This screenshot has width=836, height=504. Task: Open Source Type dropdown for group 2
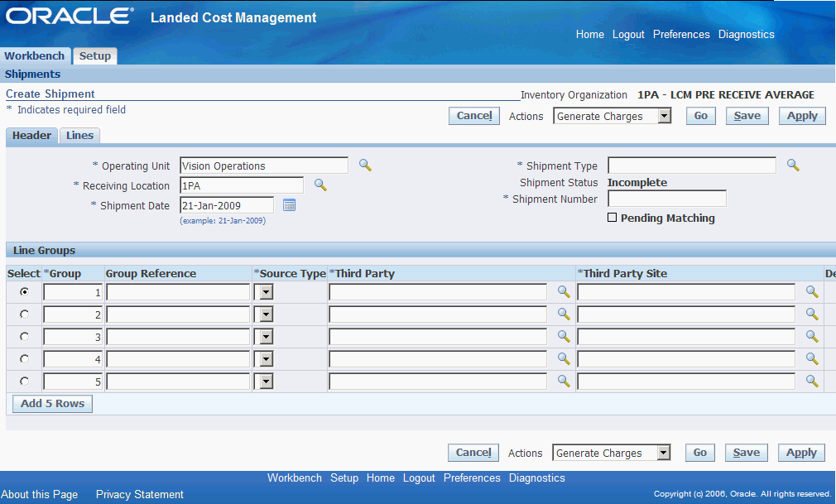[264, 314]
